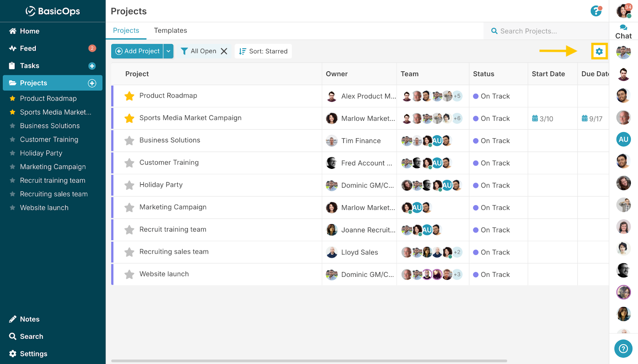Open the Chat panel icon
Screen dimensions: 638x364
click(623, 31)
